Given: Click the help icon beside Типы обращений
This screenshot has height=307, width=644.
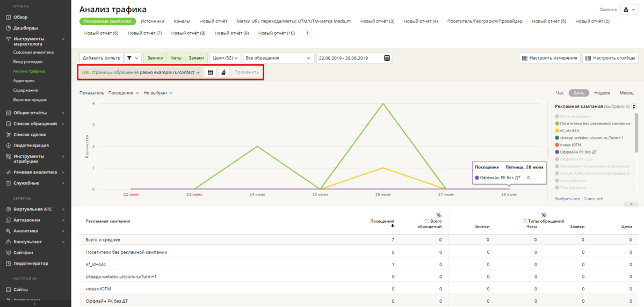Looking at the screenshot, I should point(525,221).
